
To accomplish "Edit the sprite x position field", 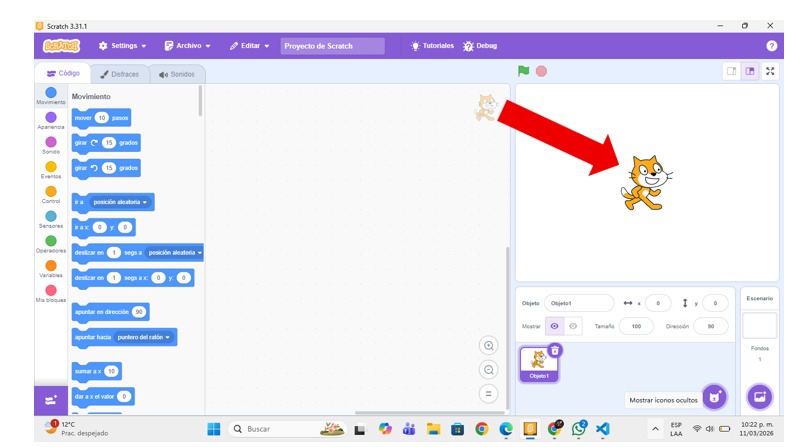I will pyautogui.click(x=658, y=303).
